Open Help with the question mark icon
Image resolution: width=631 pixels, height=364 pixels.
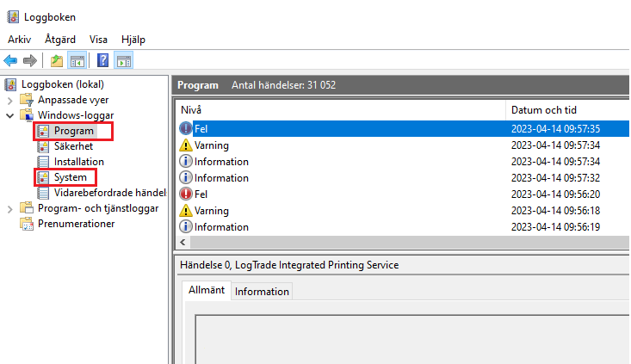[103, 61]
